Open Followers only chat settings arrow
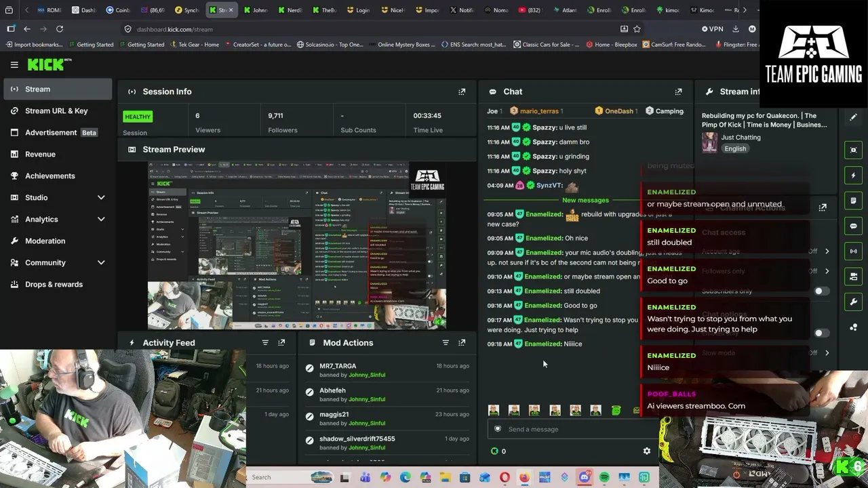This screenshot has height=488, width=868. click(827, 271)
